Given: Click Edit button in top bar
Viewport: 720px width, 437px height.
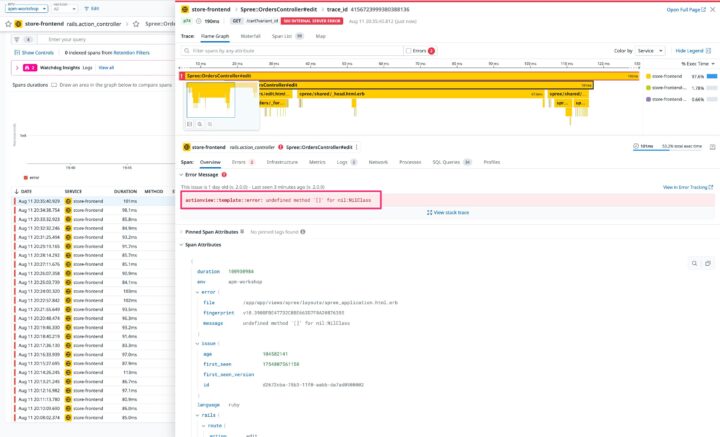Looking at the screenshot, I should pos(91,8).
